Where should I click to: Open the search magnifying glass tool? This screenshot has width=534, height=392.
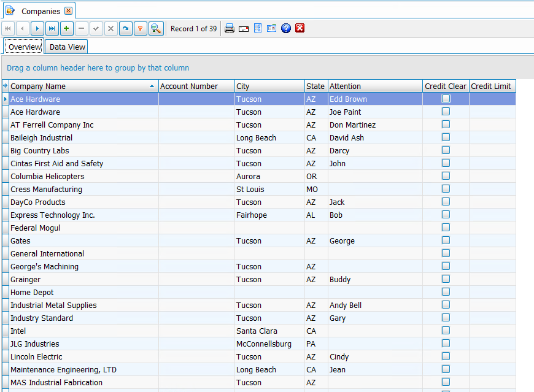point(156,29)
